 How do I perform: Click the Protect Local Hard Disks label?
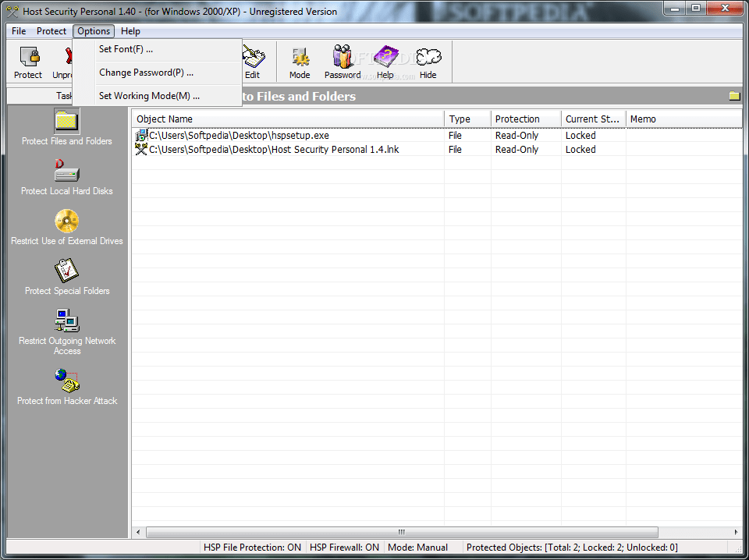pyautogui.click(x=67, y=191)
